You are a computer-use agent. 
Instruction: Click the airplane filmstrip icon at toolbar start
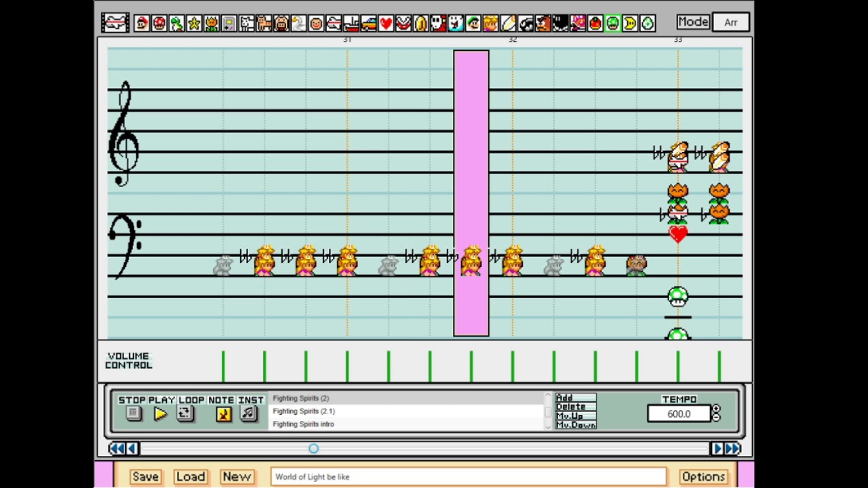pos(115,22)
